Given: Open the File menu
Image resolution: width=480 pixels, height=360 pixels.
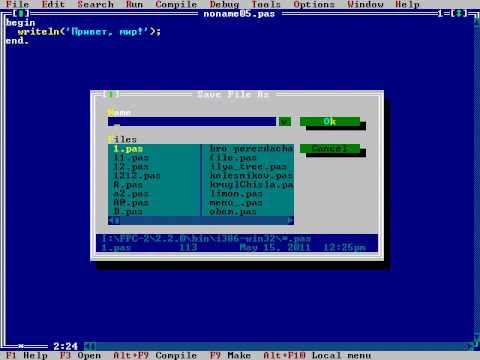Looking at the screenshot, I should [x=18, y=4].
